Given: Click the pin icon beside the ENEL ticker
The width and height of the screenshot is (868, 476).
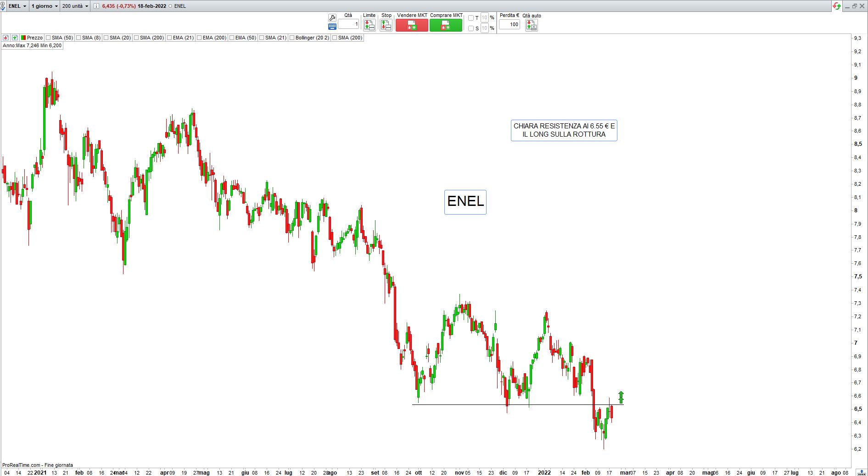Looking at the screenshot, I should click(3, 6).
